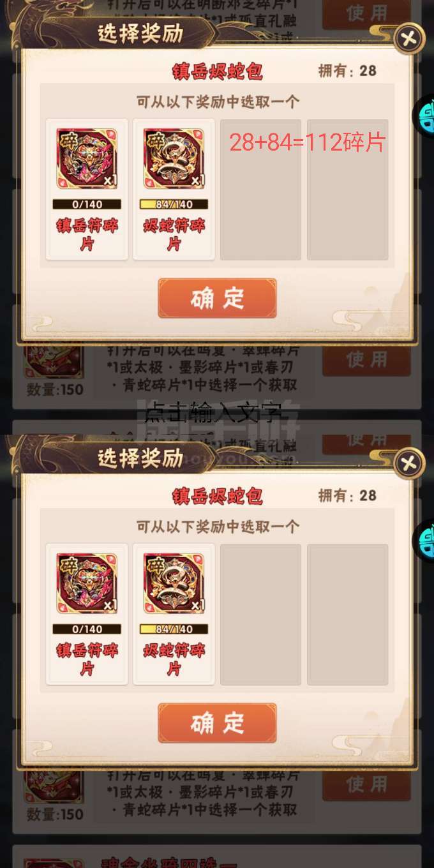Tap fourth empty reward slot in lower dialog
434x868 pixels.
[x=347, y=615]
